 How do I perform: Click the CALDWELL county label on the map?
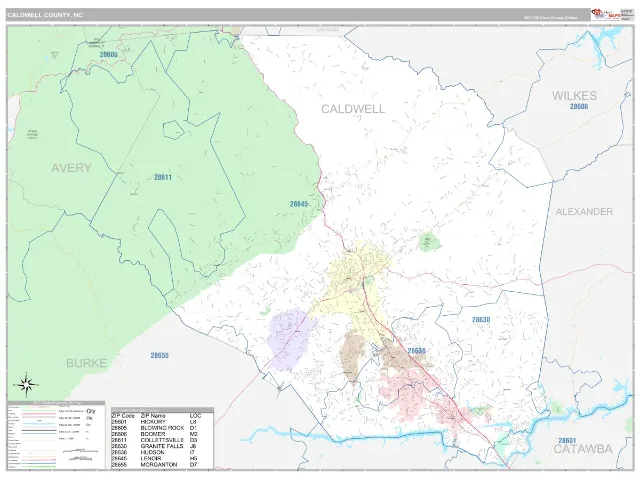point(353,109)
